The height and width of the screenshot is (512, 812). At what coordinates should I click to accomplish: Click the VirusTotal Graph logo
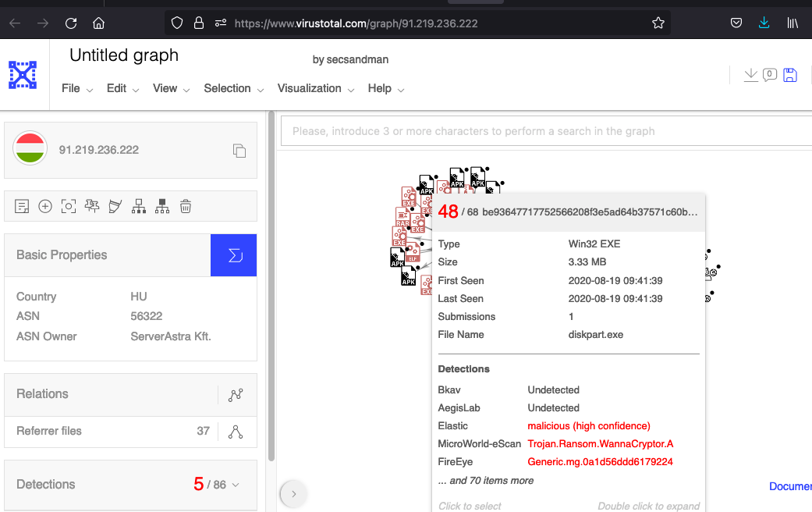pyautogui.click(x=23, y=75)
